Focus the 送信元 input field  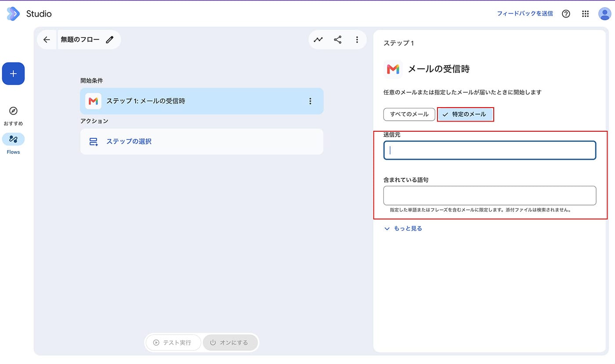coord(490,150)
